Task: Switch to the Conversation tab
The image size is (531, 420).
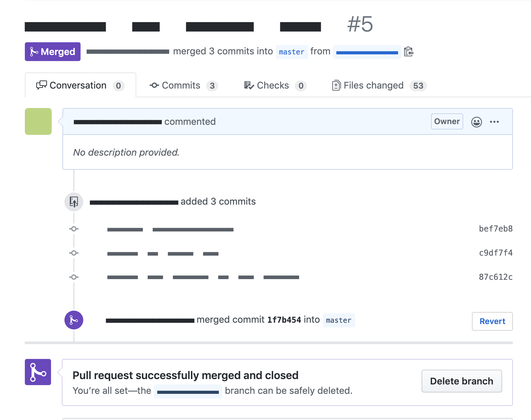Action: coord(80,86)
